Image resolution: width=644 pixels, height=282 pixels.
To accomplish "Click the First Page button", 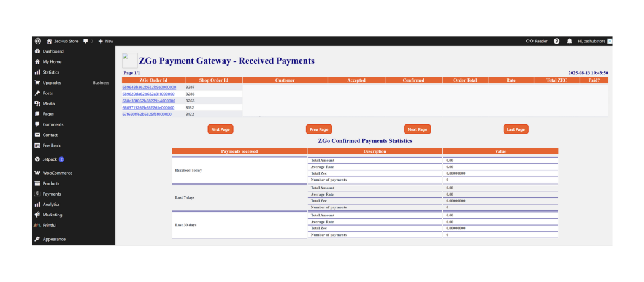I will coord(220,129).
